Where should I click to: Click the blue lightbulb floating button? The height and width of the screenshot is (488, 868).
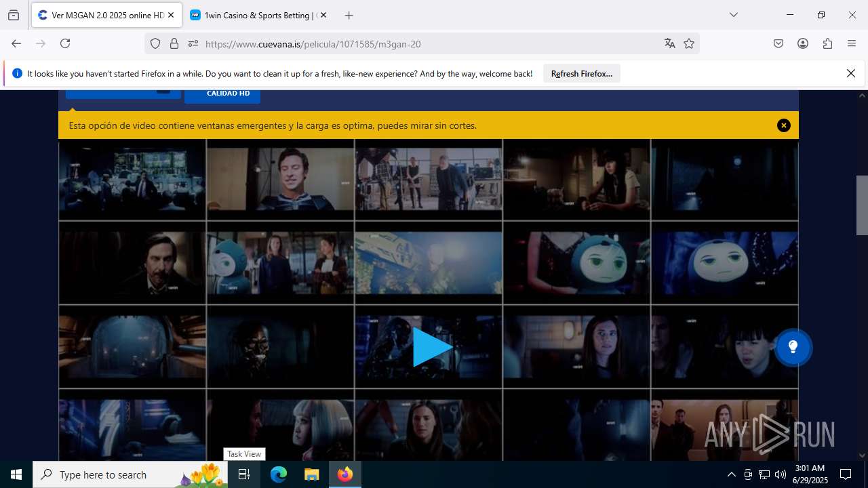tap(793, 347)
